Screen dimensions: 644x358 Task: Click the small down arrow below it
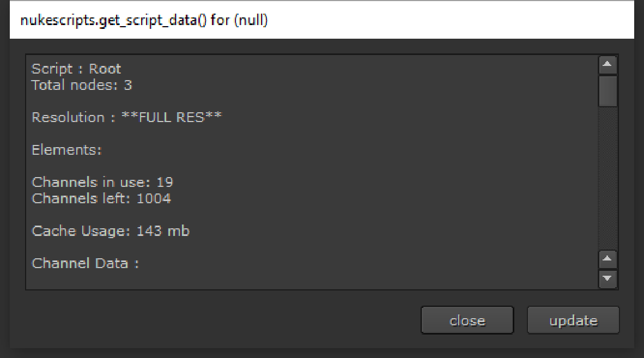607,280
